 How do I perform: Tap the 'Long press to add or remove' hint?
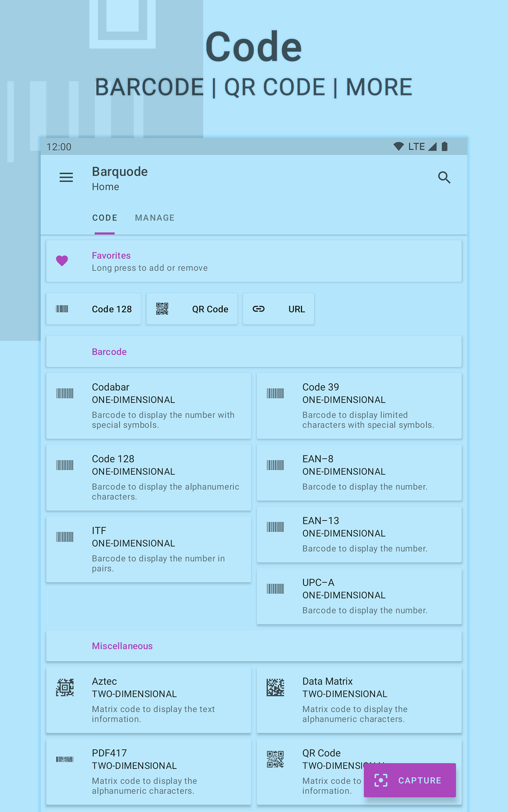(x=150, y=268)
